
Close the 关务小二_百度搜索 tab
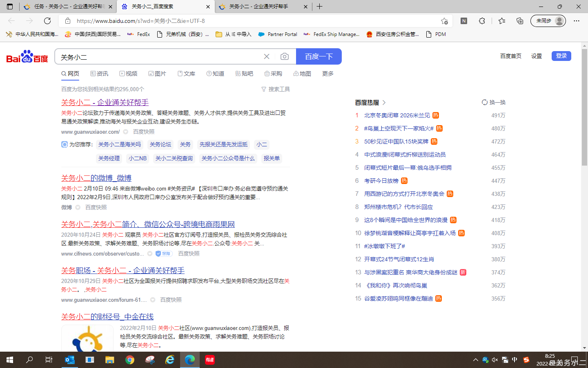point(208,7)
